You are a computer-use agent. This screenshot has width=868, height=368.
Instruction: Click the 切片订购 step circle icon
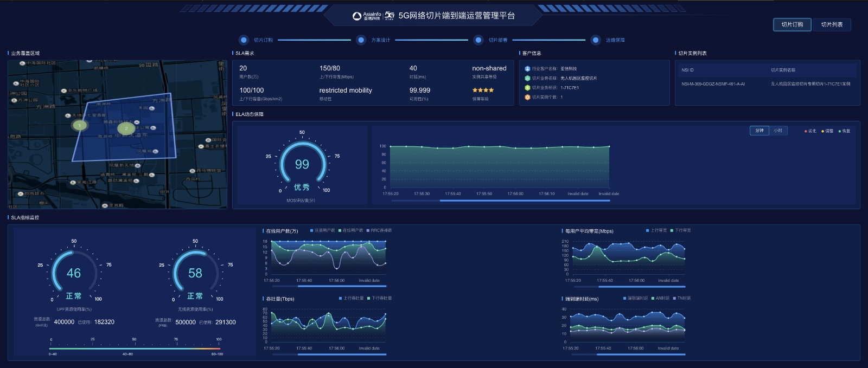(x=244, y=40)
